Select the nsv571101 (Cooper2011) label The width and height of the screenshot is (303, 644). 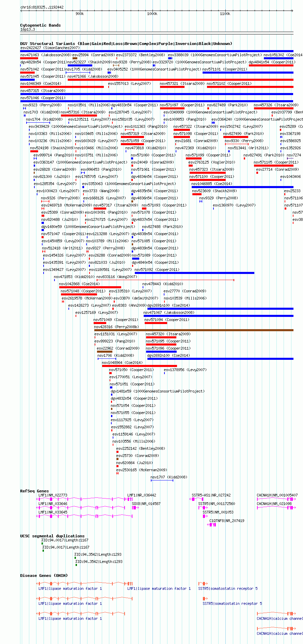click(x=225, y=69)
